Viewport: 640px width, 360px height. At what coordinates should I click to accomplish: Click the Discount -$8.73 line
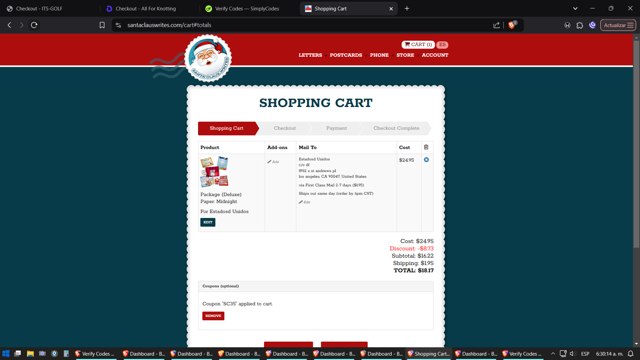tap(411, 249)
